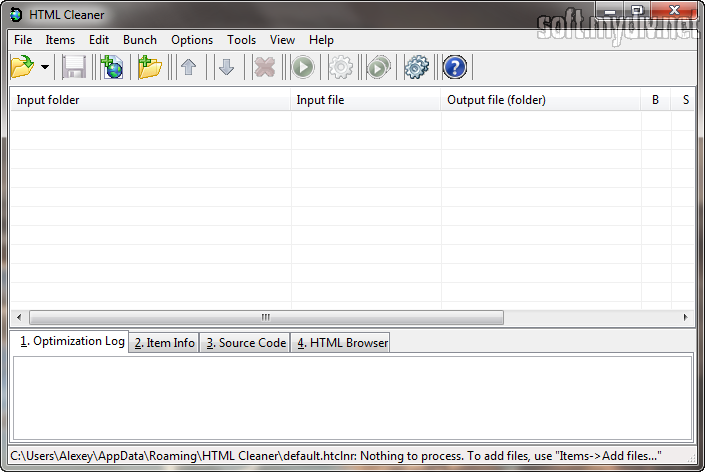Click the red X delete icon
705x472 pixels.
[264, 68]
